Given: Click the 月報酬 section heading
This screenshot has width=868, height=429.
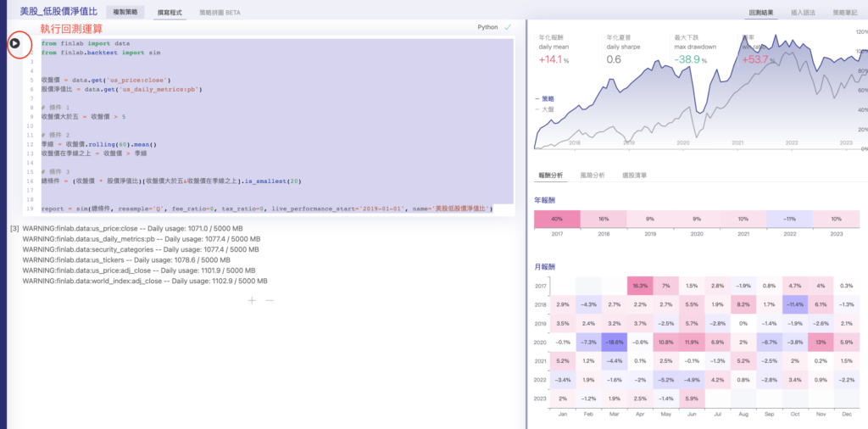Looking at the screenshot, I should click(x=543, y=267).
